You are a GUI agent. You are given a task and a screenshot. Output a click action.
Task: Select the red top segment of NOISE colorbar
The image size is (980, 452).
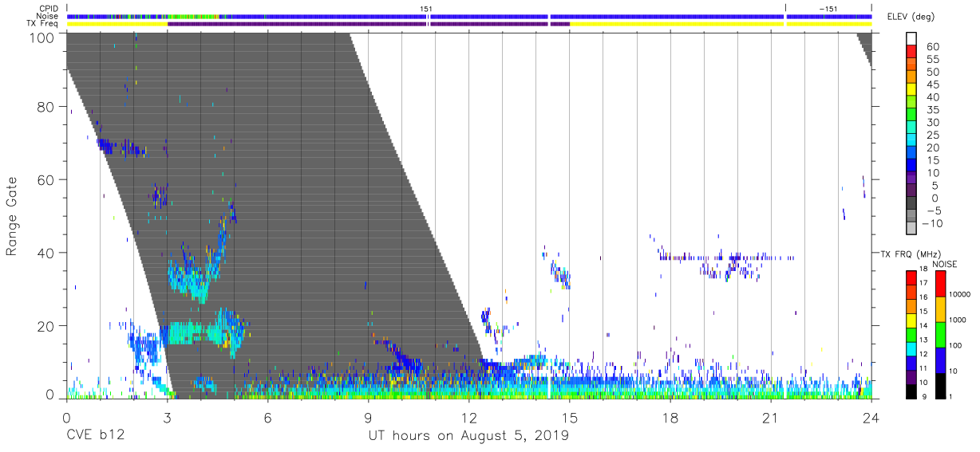(941, 284)
